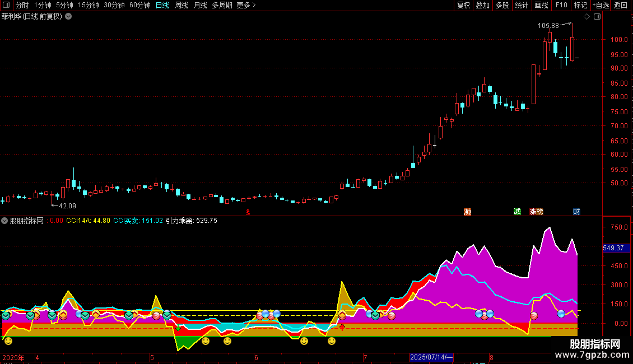The width and height of the screenshot is (633, 364).
Task: Switch to the 15分钟 period
Action: [89, 5]
